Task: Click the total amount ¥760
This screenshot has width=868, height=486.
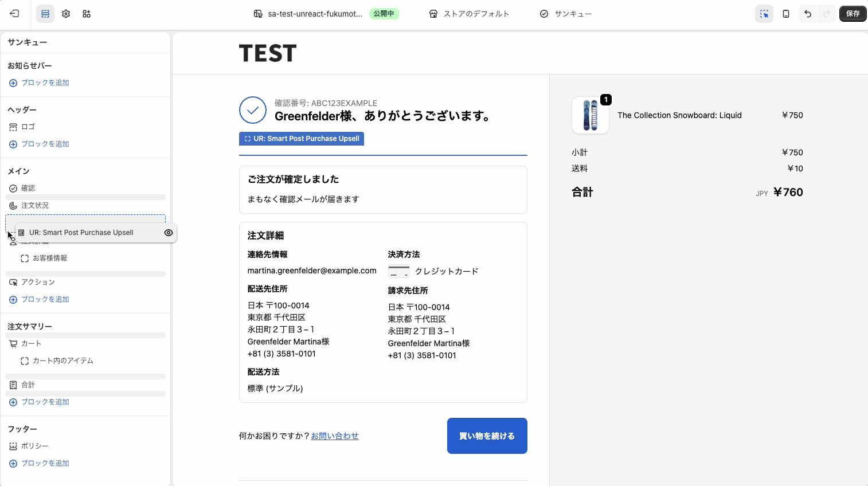Action: point(788,192)
